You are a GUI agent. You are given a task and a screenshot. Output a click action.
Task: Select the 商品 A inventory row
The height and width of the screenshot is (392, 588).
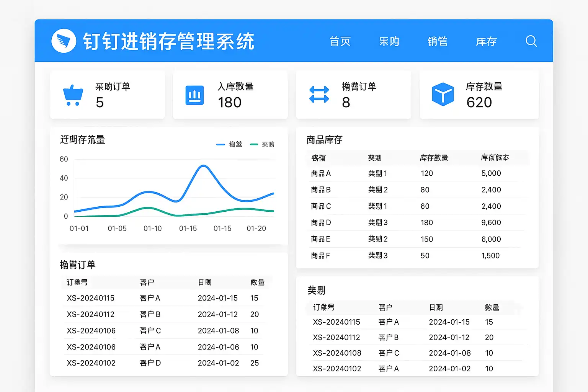(321, 173)
